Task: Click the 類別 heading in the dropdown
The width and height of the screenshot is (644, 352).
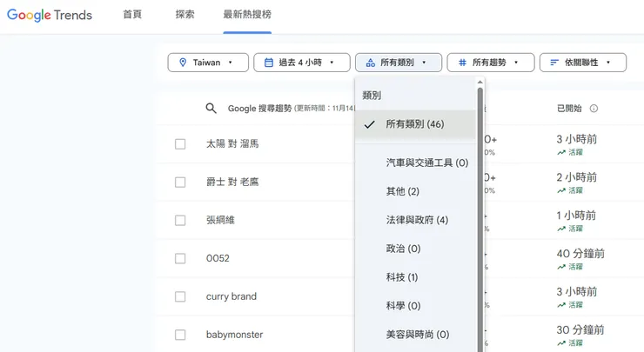Action: coord(372,96)
